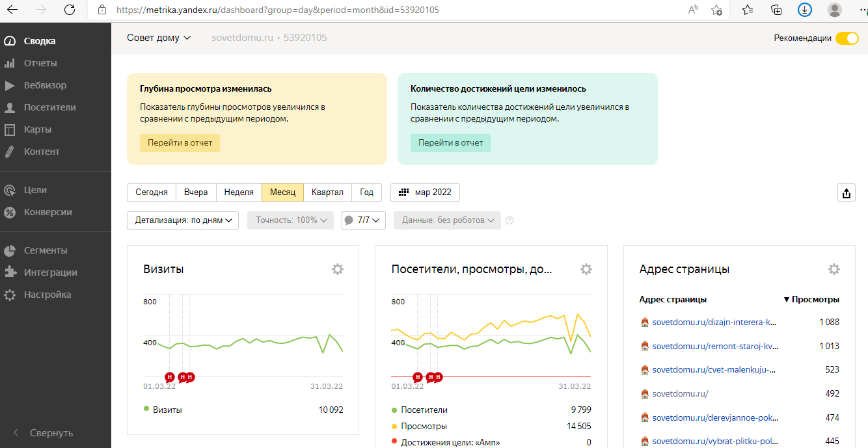This screenshot has height=448, width=868.
Task: Click the export dashboard share icon
Action: pos(846,193)
